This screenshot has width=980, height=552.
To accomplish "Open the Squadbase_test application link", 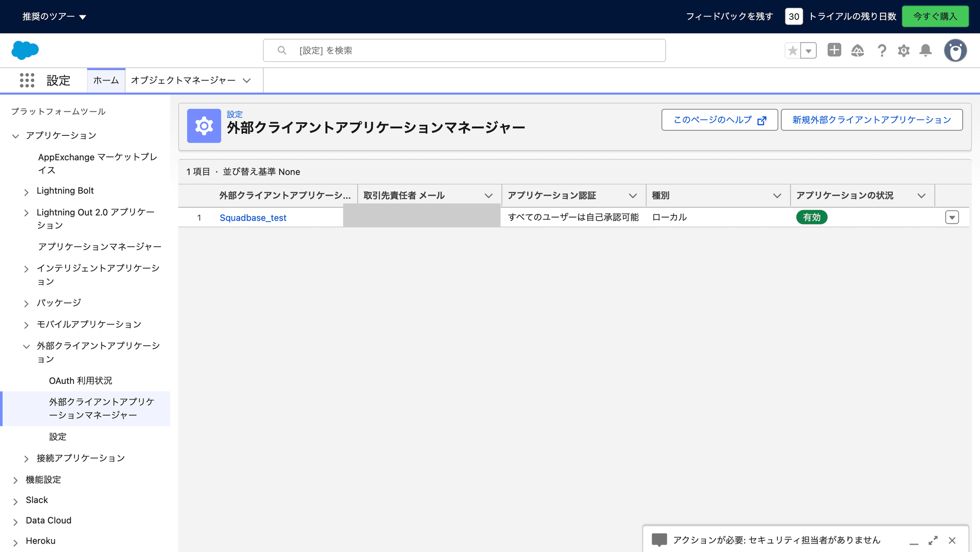I will pos(253,217).
